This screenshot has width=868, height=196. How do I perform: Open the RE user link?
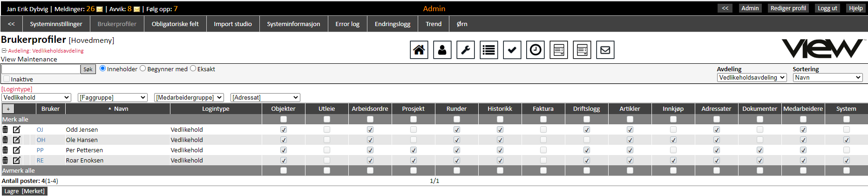(x=40, y=160)
